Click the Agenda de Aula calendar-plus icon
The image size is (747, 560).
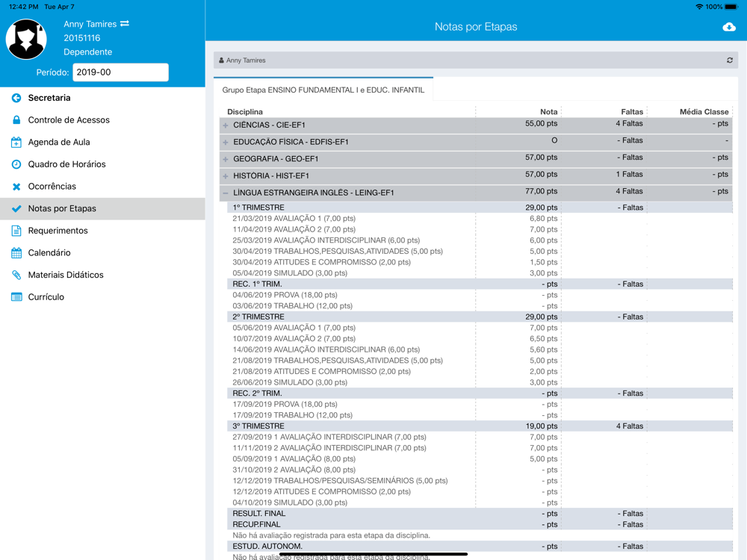(x=16, y=142)
